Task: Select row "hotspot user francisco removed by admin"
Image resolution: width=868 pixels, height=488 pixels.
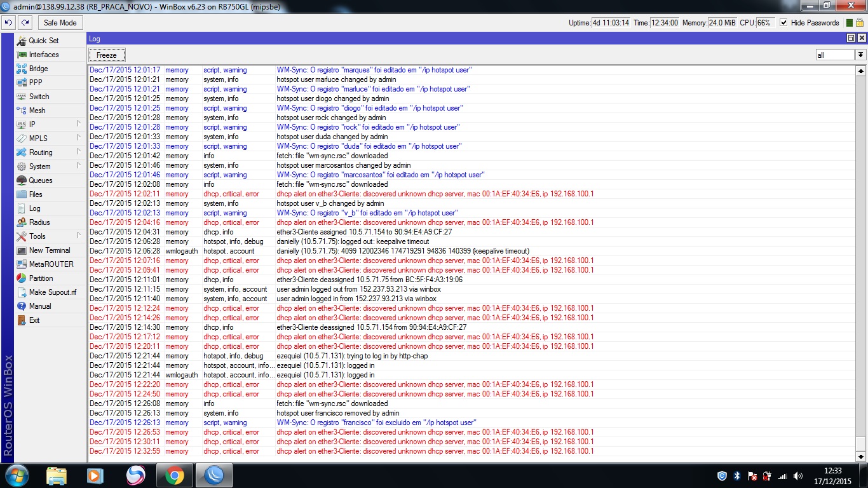Action: (x=471, y=413)
